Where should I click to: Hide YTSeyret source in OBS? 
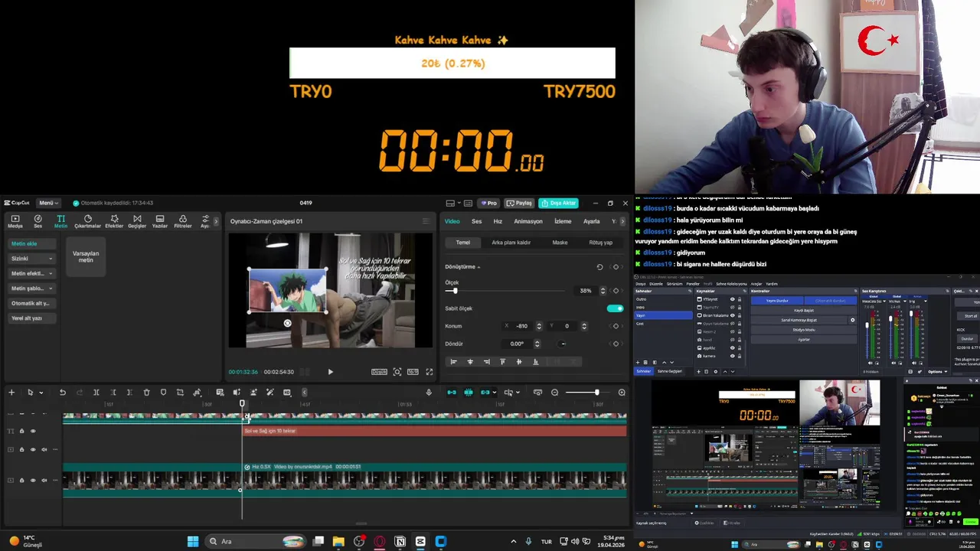tap(732, 299)
